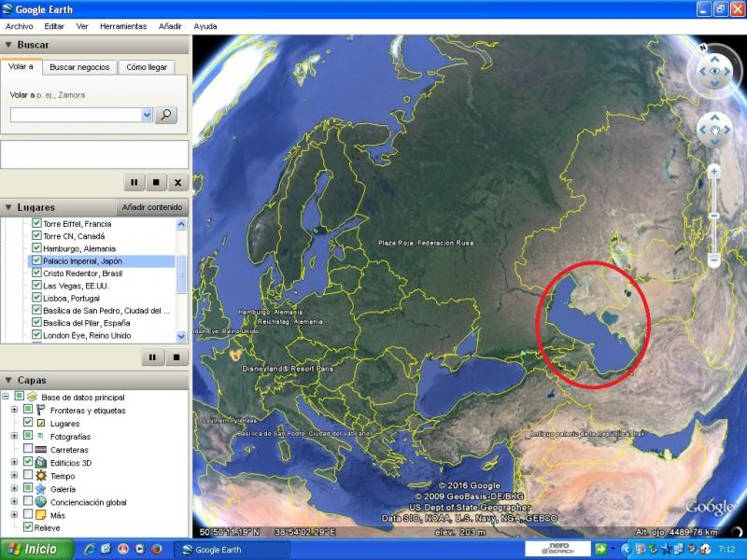747x560 pixels.
Task: Disable the Edificios 3D layer checkbox
Action: click(28, 462)
